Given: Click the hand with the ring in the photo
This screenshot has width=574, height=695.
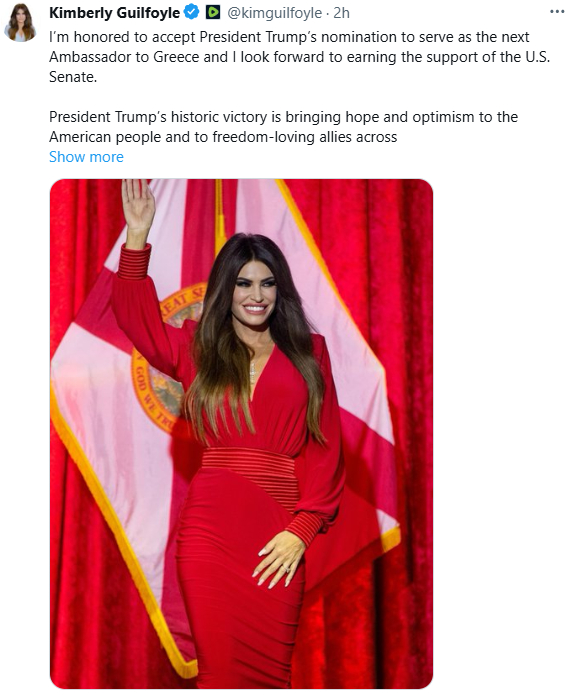Looking at the screenshot, I should point(278,559).
